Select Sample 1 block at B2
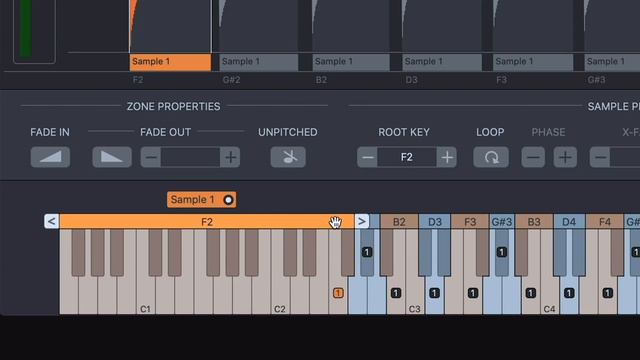The image size is (640, 360). click(351, 62)
